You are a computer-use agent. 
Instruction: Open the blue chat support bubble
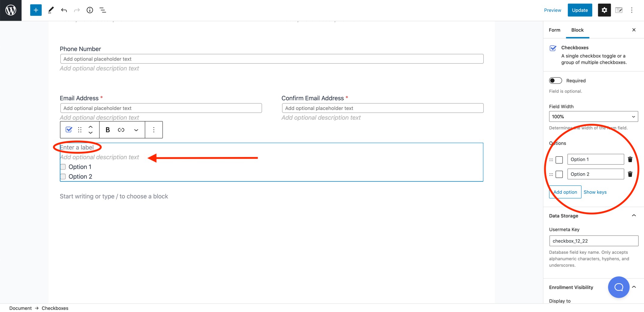point(619,287)
